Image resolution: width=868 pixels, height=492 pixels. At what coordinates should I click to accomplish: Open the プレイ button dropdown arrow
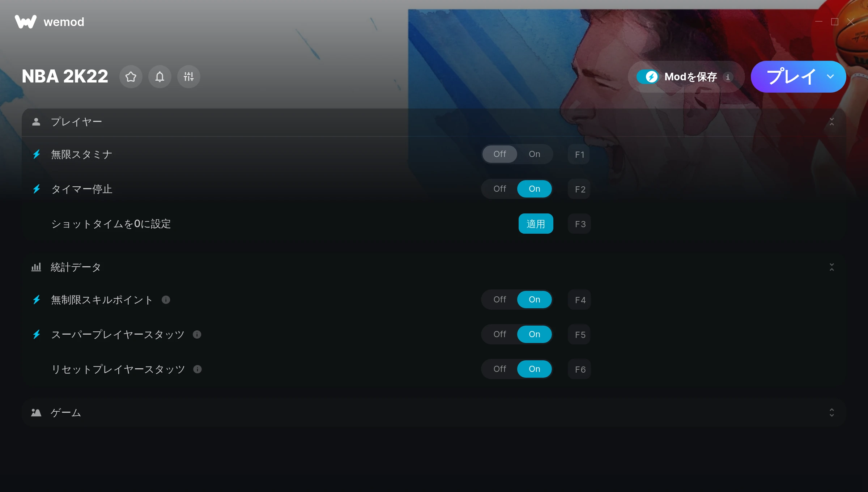pos(830,77)
